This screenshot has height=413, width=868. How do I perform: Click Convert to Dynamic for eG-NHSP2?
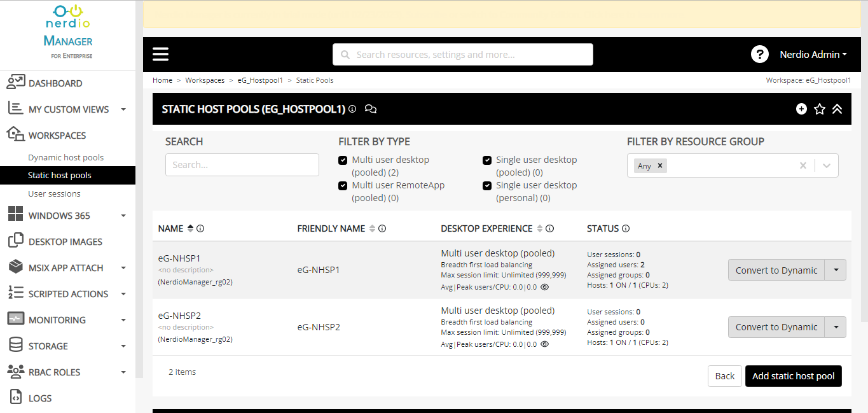(776, 327)
